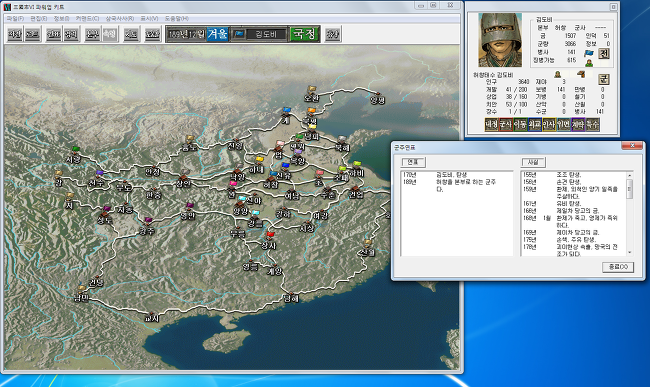Click the blue 겨울 season indicator

(x=218, y=34)
